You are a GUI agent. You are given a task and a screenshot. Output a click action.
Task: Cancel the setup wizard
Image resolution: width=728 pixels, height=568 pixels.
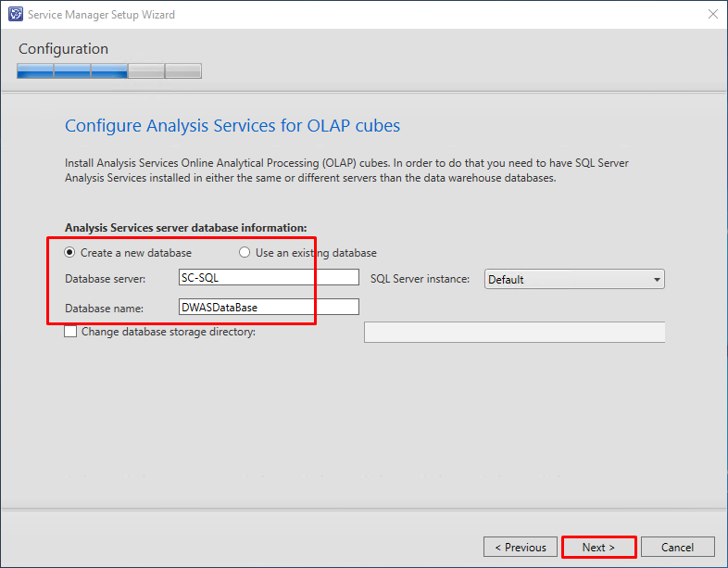tap(677, 547)
